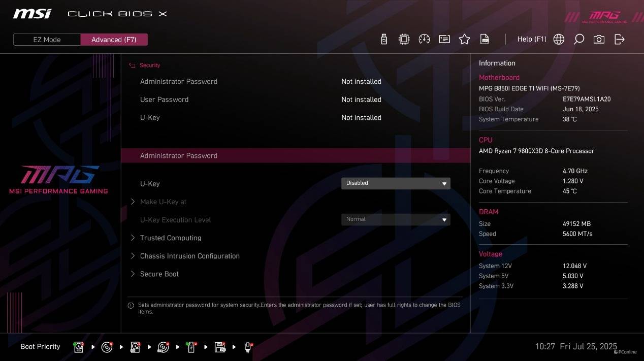Viewport: 644px width, 361px height.
Task: Open the Secure Boot submenu
Action: coord(159,274)
